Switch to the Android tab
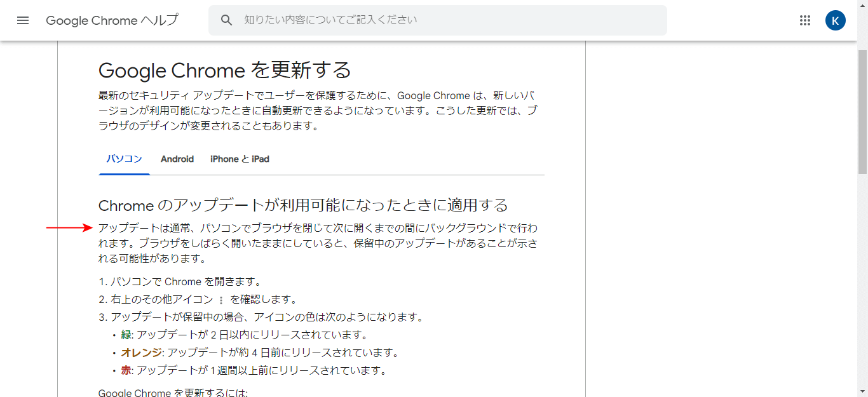Viewport: 868px width, 397px height. point(177,159)
